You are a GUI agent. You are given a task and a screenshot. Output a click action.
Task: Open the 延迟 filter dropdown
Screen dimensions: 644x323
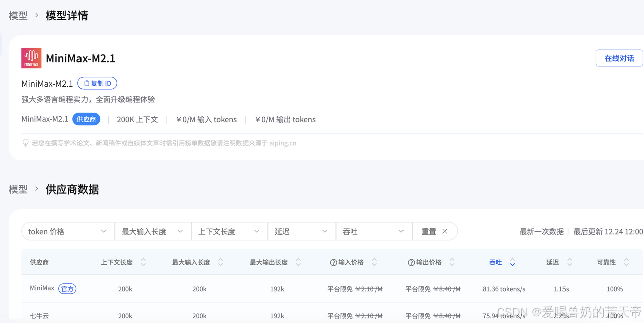(301, 231)
